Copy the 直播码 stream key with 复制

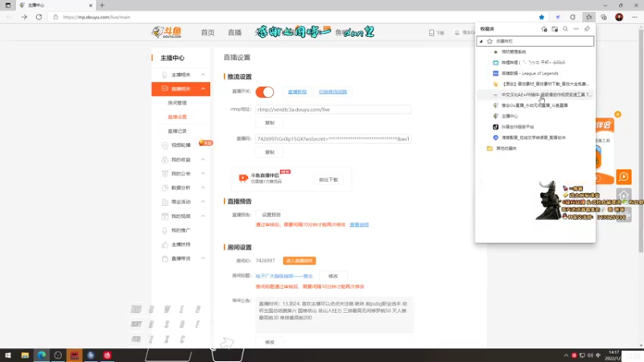click(270, 152)
